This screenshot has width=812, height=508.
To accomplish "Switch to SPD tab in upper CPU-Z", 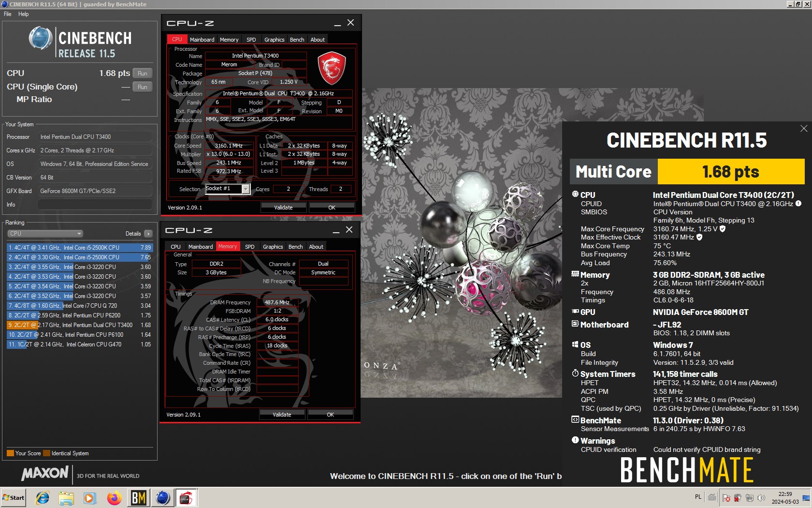I will tap(251, 40).
